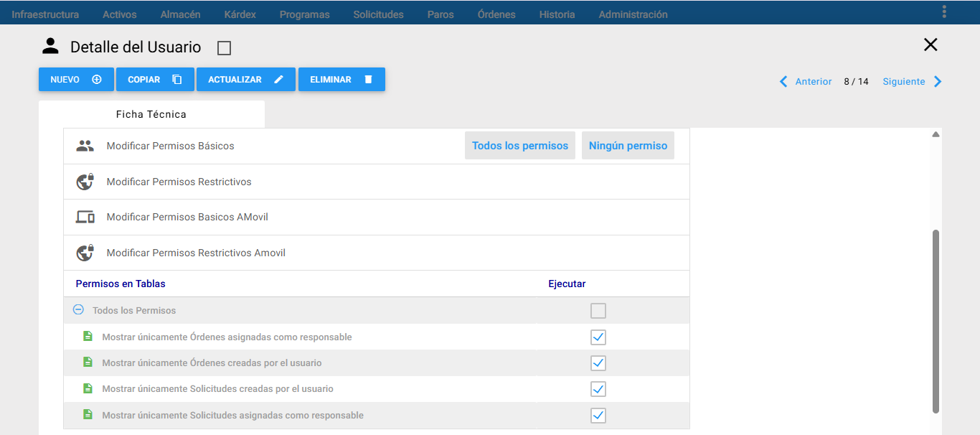The width and height of the screenshot is (980, 435).
Task: Open the Administración menu
Action: pyautogui.click(x=633, y=14)
